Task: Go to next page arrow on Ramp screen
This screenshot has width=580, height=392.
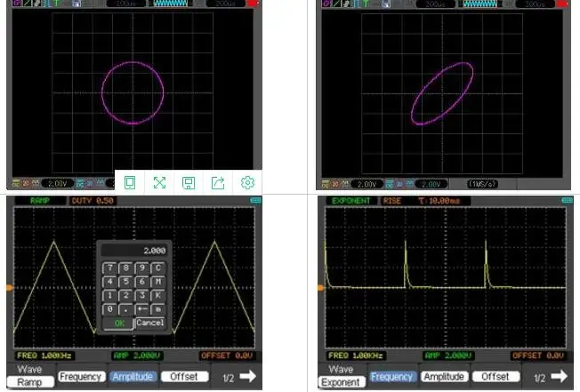Action: [x=248, y=376]
